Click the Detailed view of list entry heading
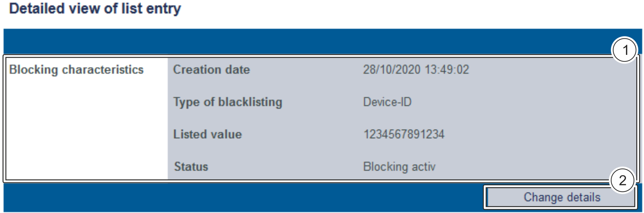The image size is (644, 213). [95, 9]
